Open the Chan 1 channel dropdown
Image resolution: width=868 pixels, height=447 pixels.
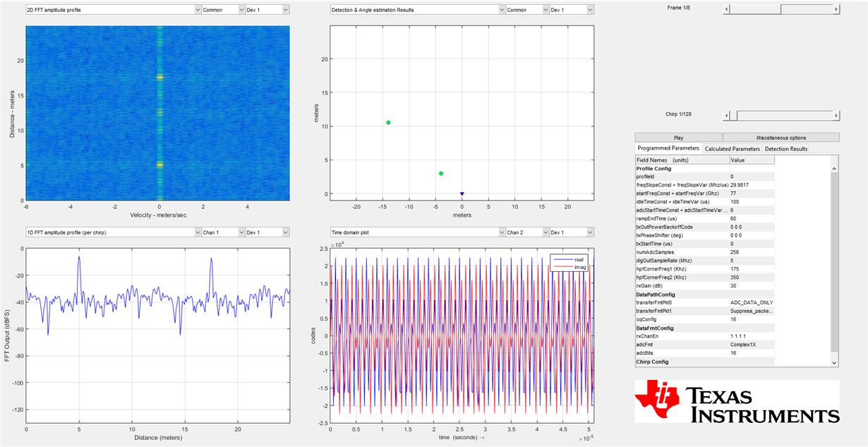point(222,232)
